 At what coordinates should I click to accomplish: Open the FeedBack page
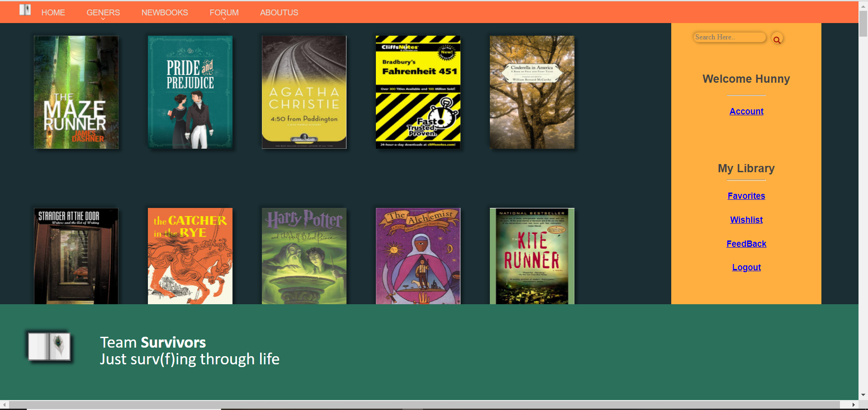click(746, 244)
